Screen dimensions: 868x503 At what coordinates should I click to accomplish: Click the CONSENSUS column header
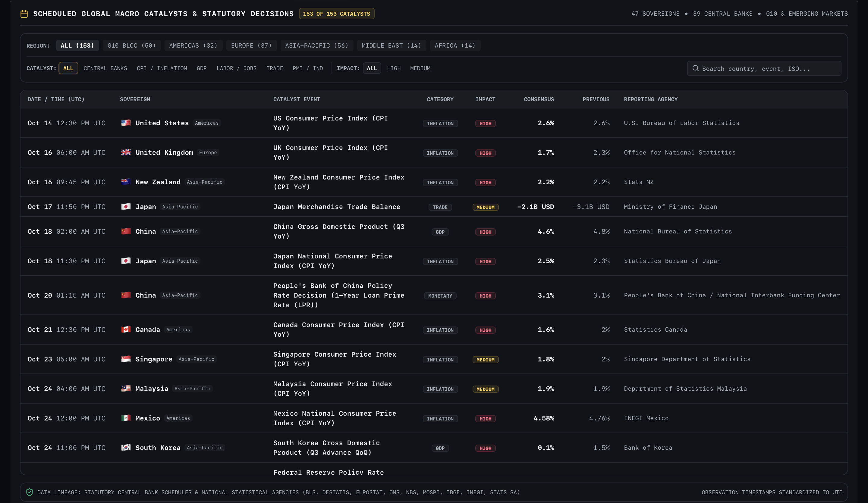539,99
